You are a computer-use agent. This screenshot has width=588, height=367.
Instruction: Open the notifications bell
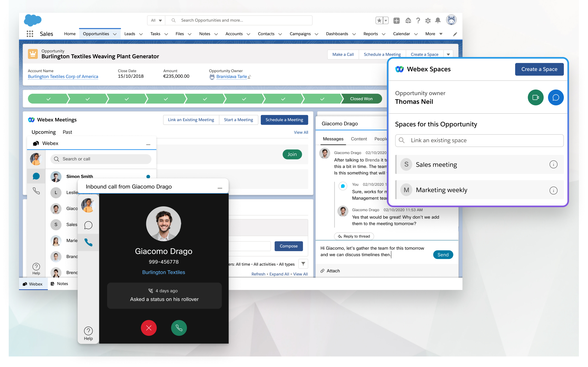point(438,21)
